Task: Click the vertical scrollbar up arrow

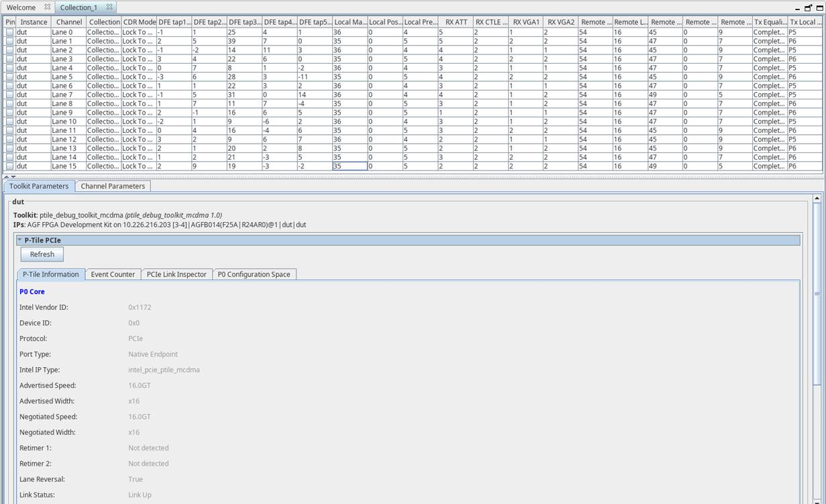Action: (x=817, y=199)
